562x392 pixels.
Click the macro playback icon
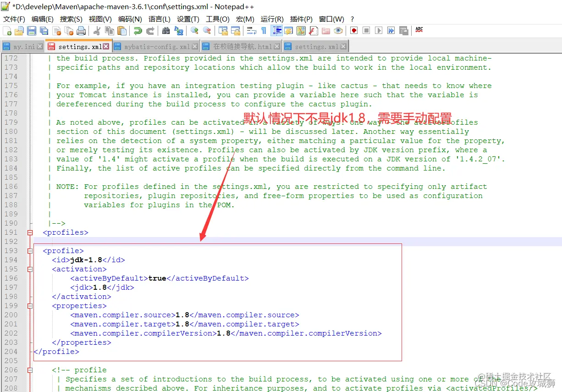point(379,31)
